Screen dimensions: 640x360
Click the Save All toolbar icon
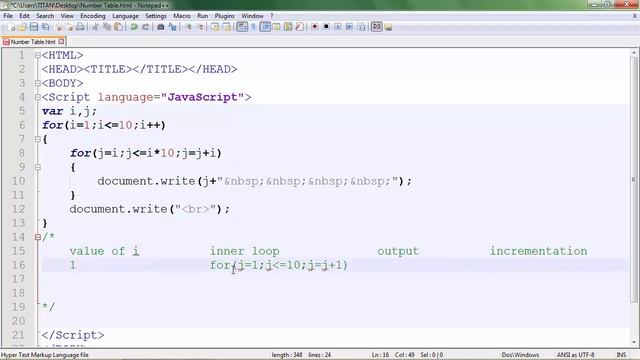pyautogui.click(x=46, y=27)
